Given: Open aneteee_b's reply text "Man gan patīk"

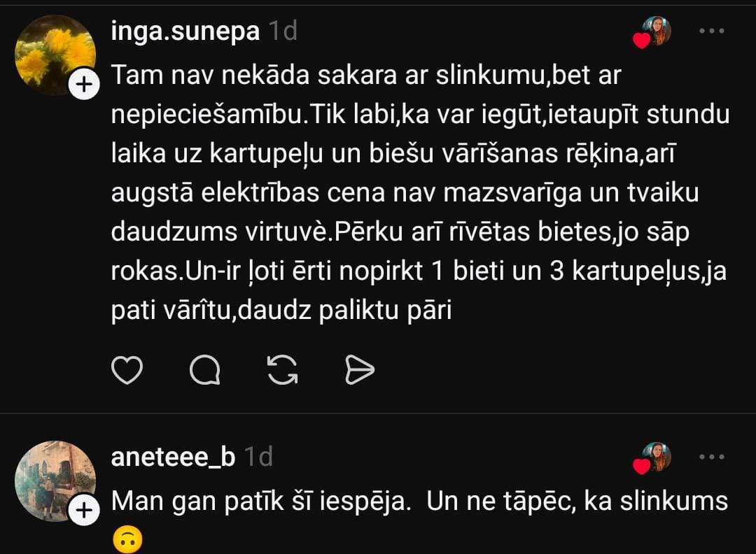Looking at the screenshot, I should point(419,502).
